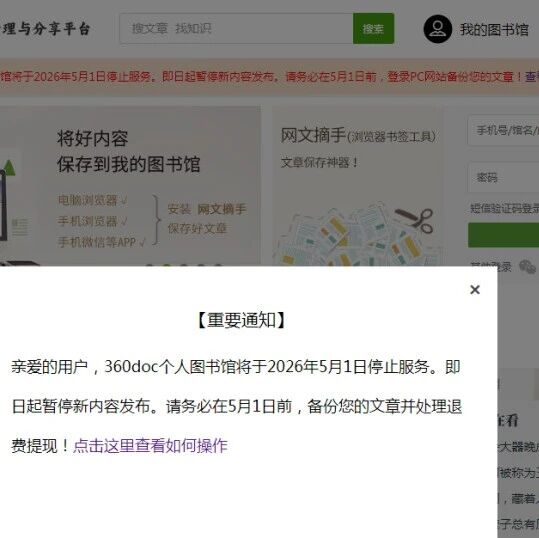Click 电脑浏览器 item in banner
539x538 pixels.
pos(92,200)
